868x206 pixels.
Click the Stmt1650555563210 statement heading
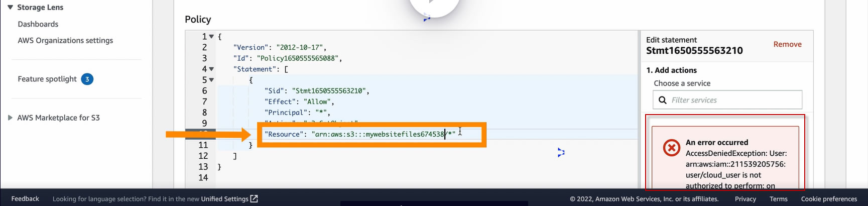(694, 51)
